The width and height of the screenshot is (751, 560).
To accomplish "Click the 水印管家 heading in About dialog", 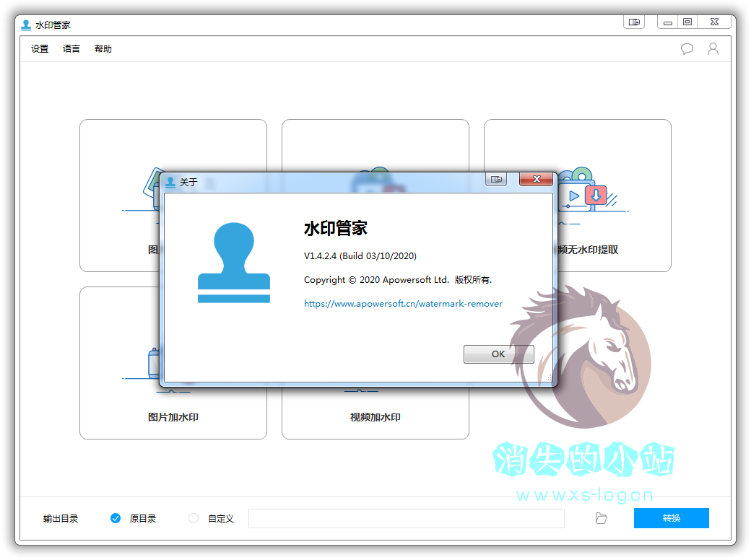I will [x=336, y=228].
